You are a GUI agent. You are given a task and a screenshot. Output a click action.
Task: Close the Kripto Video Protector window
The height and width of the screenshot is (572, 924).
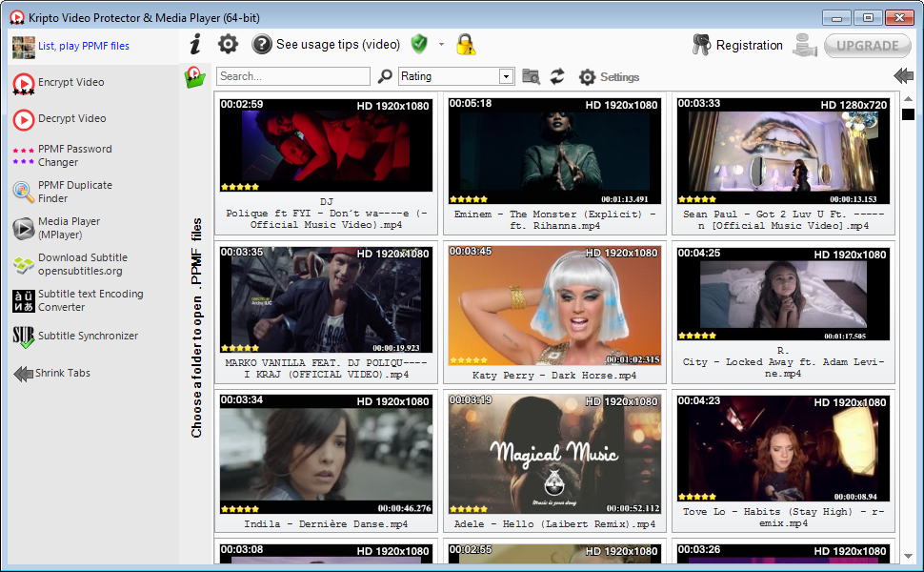tap(900, 18)
